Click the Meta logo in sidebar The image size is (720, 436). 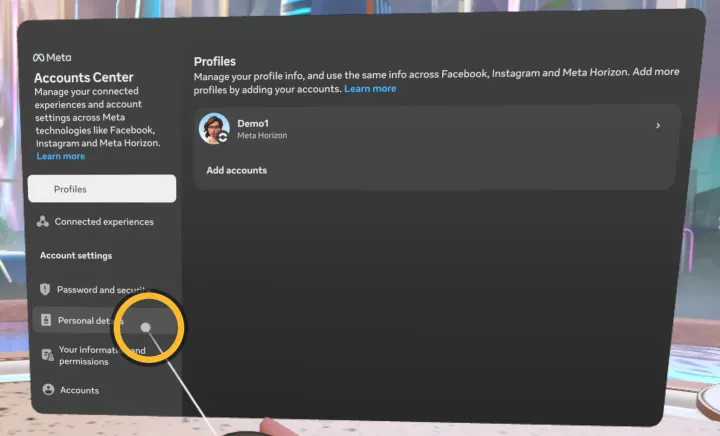pyautogui.click(x=52, y=57)
